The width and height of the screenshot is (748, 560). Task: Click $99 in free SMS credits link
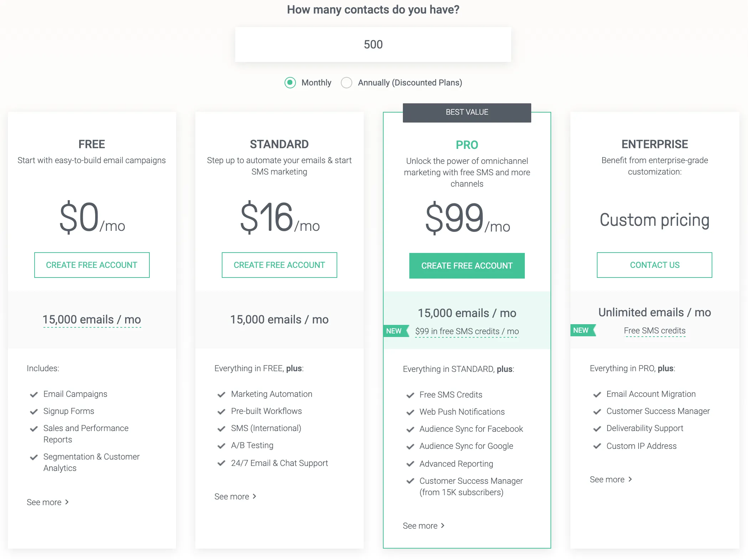pyautogui.click(x=467, y=332)
